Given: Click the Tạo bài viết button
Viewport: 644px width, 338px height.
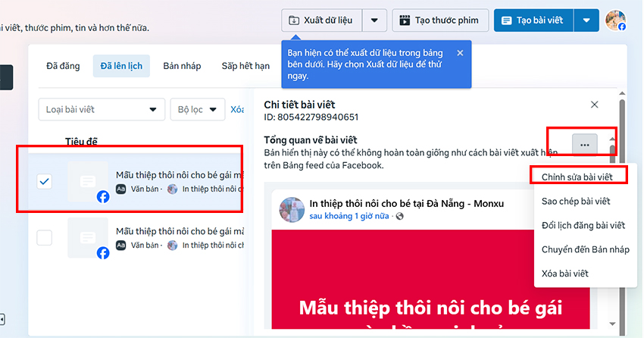Looking at the screenshot, I should (533, 20).
